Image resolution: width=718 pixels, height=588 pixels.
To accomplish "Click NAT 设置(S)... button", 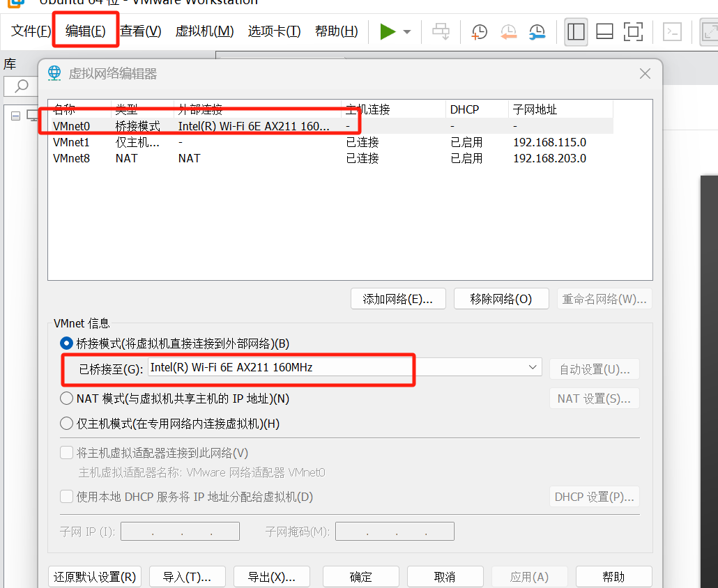I will 595,399.
